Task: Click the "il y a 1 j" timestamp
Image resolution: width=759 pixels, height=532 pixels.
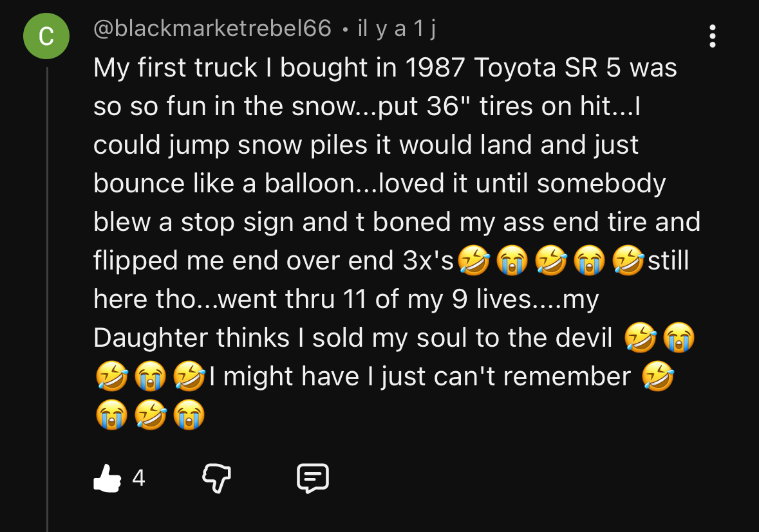Action: click(x=397, y=29)
